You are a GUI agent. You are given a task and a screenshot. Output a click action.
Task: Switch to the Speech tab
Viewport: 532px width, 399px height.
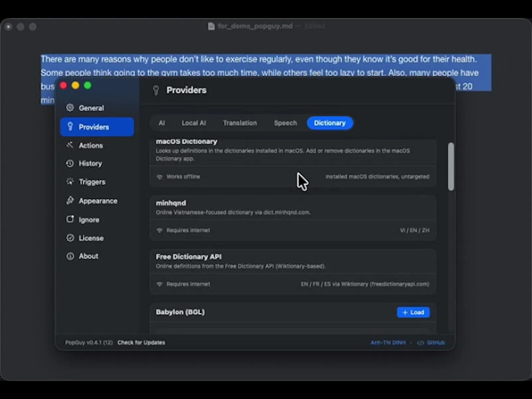pos(285,123)
